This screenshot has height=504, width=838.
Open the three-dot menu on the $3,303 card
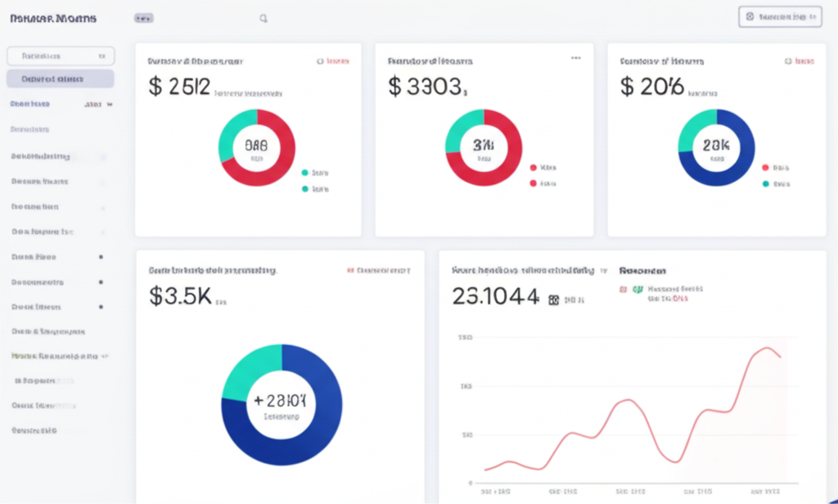point(576,58)
